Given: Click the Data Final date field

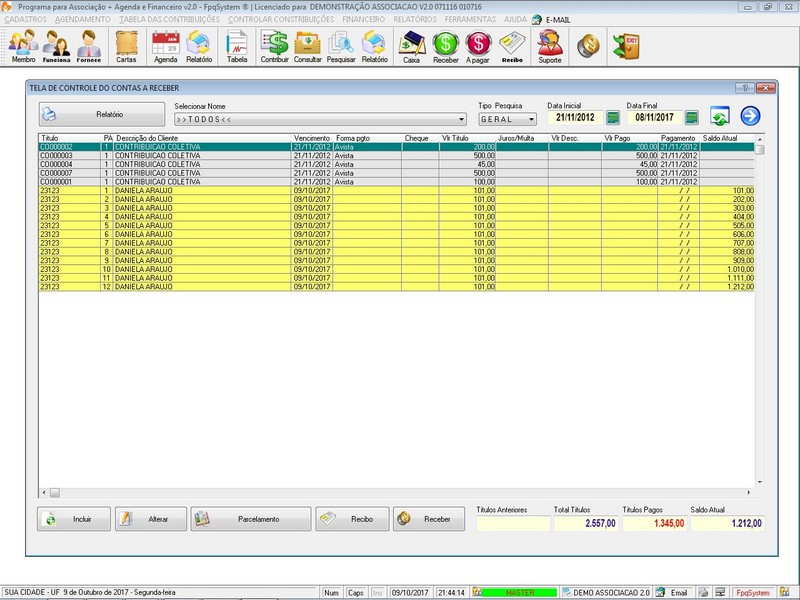Looking at the screenshot, I should (654, 117).
